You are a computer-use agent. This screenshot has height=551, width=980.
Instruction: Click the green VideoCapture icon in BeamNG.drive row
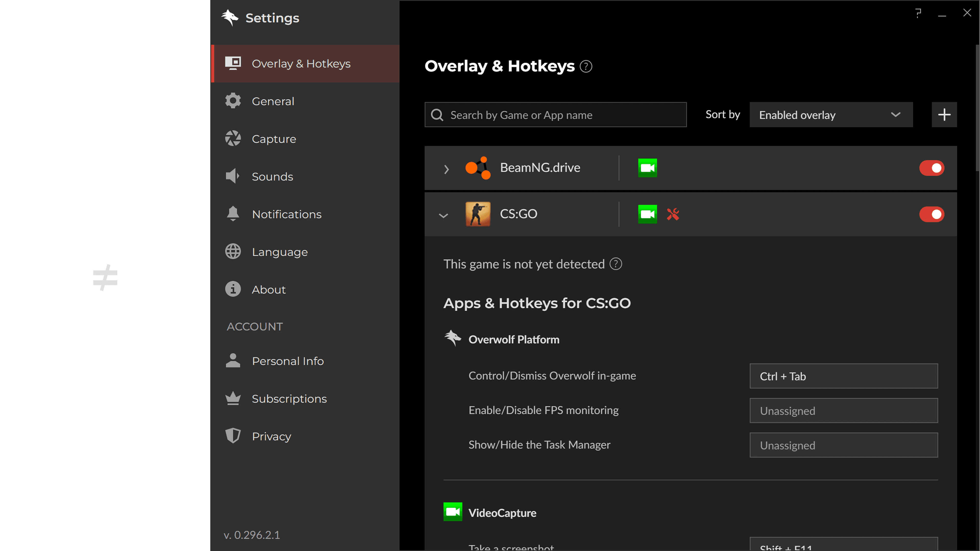click(x=647, y=168)
